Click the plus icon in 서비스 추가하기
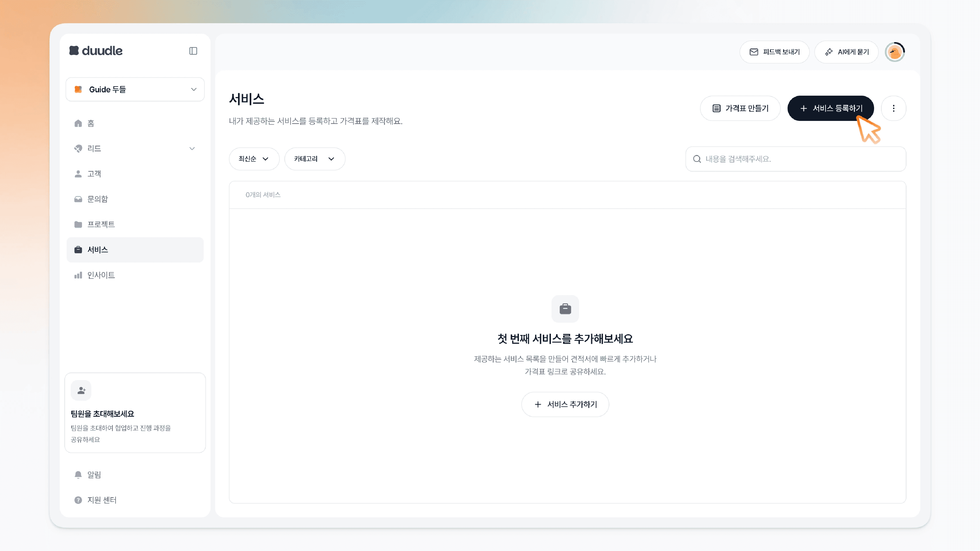The width and height of the screenshot is (980, 551). 538,404
